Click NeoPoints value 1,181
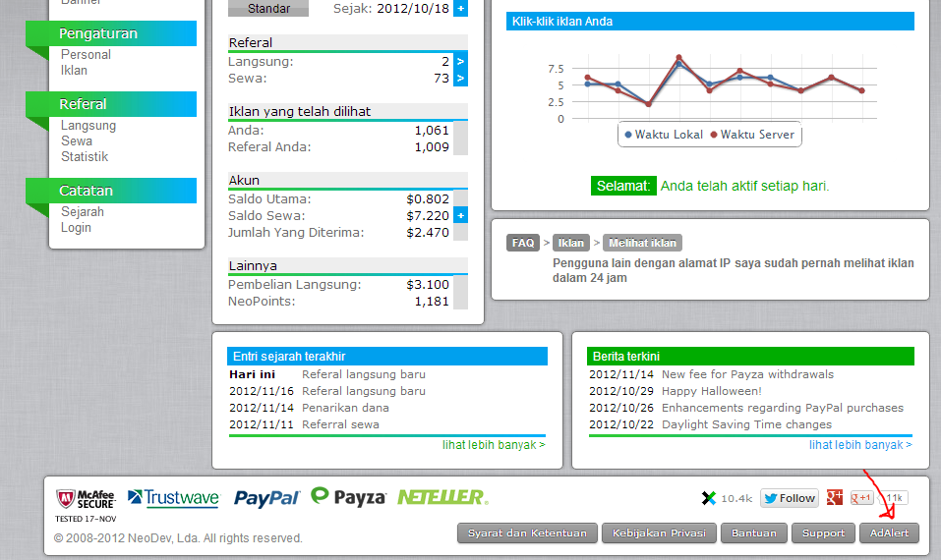The image size is (941, 560). pos(432,302)
